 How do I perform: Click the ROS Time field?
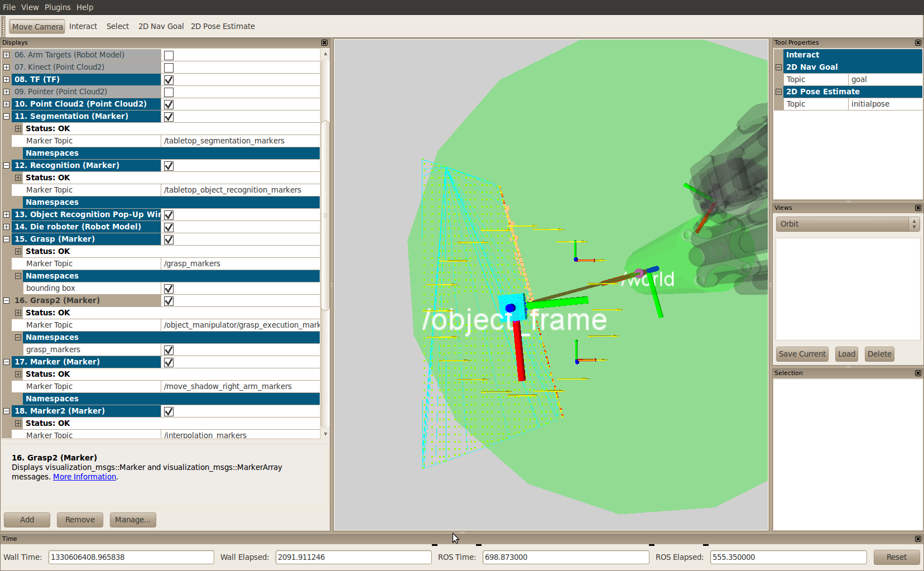[x=566, y=557]
